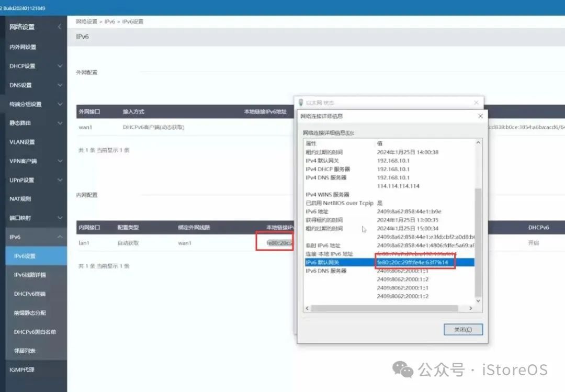Click the horizontal scrollbar right arrow

tap(471, 308)
